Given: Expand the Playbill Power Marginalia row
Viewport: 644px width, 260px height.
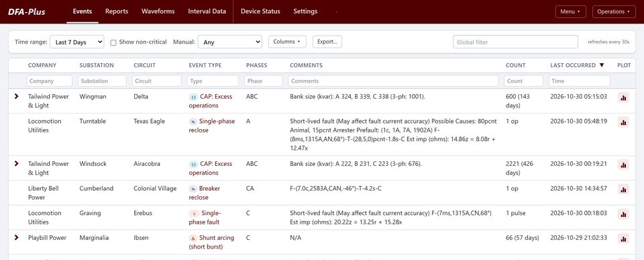Looking at the screenshot, I should [x=16, y=237].
